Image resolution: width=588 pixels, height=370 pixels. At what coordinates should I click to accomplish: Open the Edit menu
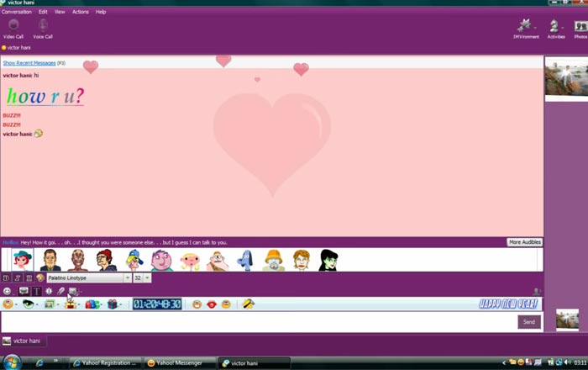(x=43, y=12)
